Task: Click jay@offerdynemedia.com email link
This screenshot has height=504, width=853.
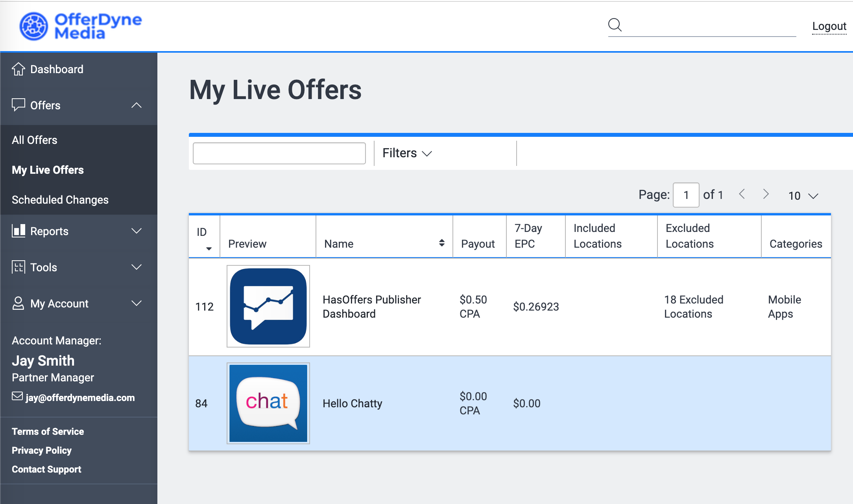Action: click(80, 397)
